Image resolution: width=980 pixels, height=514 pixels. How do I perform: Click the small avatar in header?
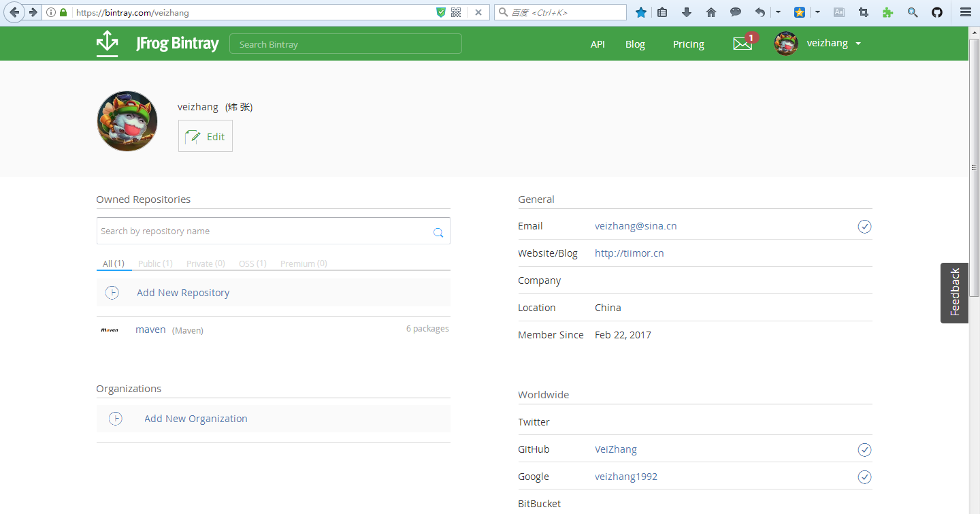(x=786, y=44)
